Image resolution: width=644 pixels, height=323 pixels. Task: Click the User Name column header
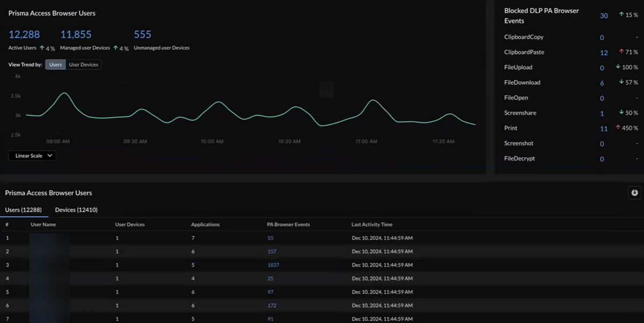(43, 224)
